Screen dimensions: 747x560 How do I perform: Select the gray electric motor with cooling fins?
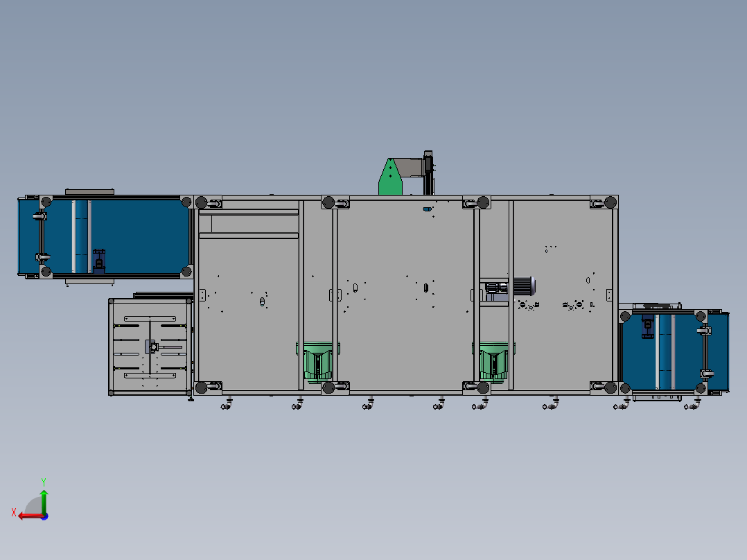(x=524, y=286)
